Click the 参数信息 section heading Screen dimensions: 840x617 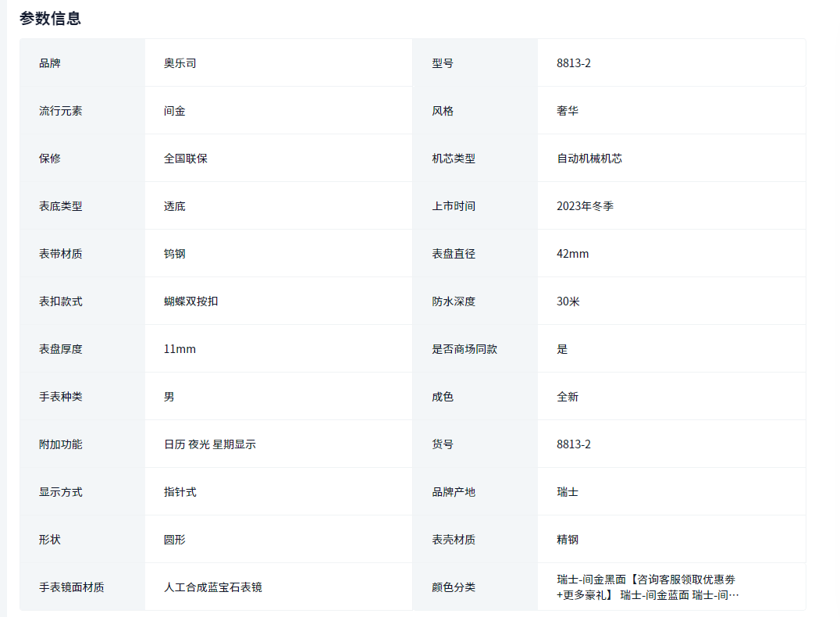[50, 19]
